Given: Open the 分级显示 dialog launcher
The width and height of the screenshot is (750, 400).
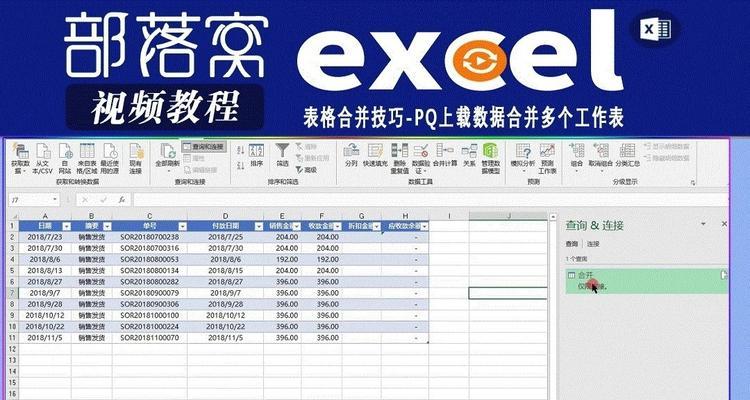Looking at the screenshot, I should coord(693,183).
